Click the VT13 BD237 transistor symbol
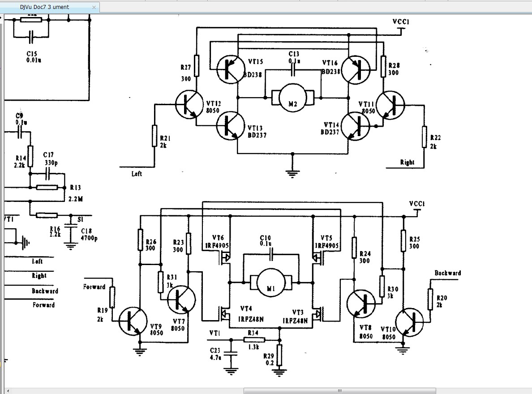532x394 pixels. [x=230, y=125]
